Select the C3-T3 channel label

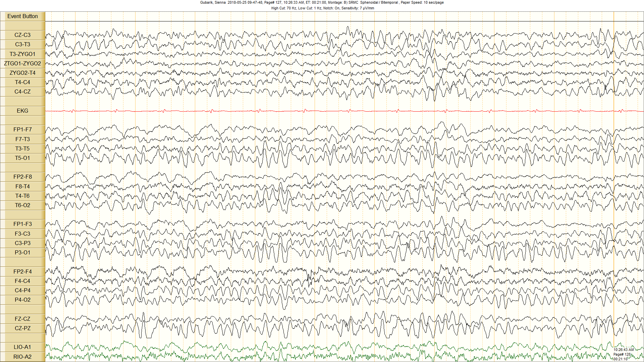coord(22,44)
